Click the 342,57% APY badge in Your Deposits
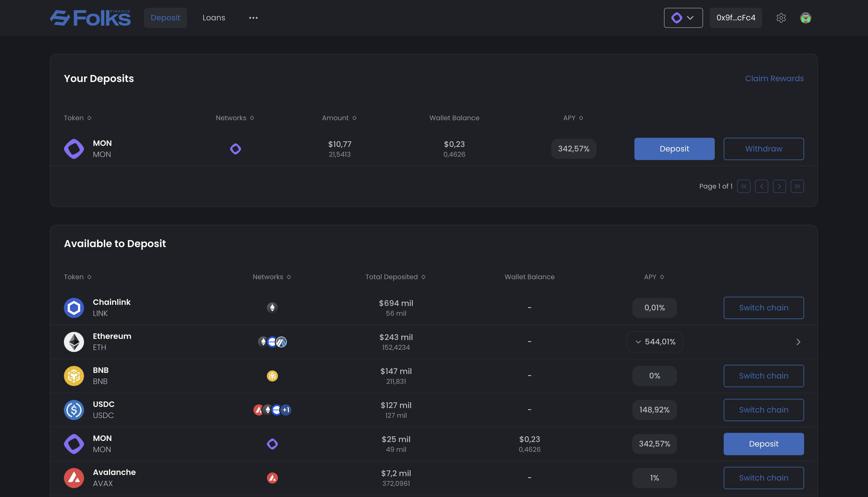The image size is (868, 497). pos(574,149)
